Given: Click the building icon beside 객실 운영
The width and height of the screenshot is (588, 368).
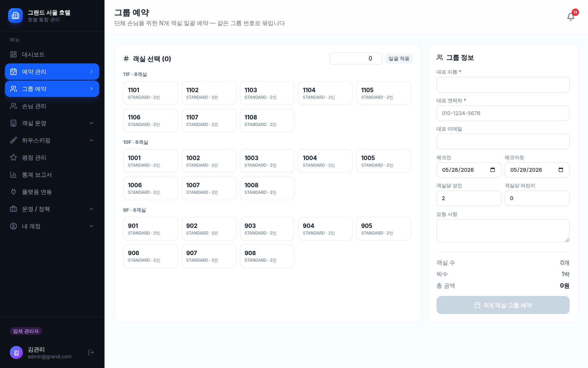Looking at the screenshot, I should (13, 123).
